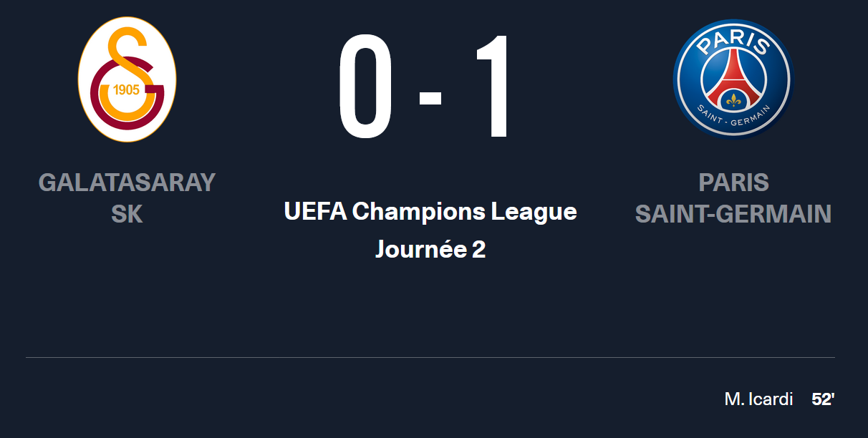Select the away score 1
868x438 pixels.
(x=493, y=87)
